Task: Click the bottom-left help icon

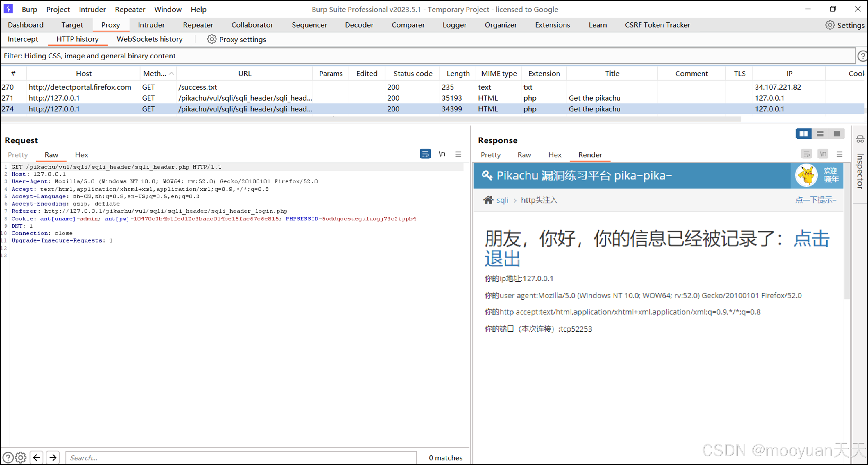Action: pos(8,457)
